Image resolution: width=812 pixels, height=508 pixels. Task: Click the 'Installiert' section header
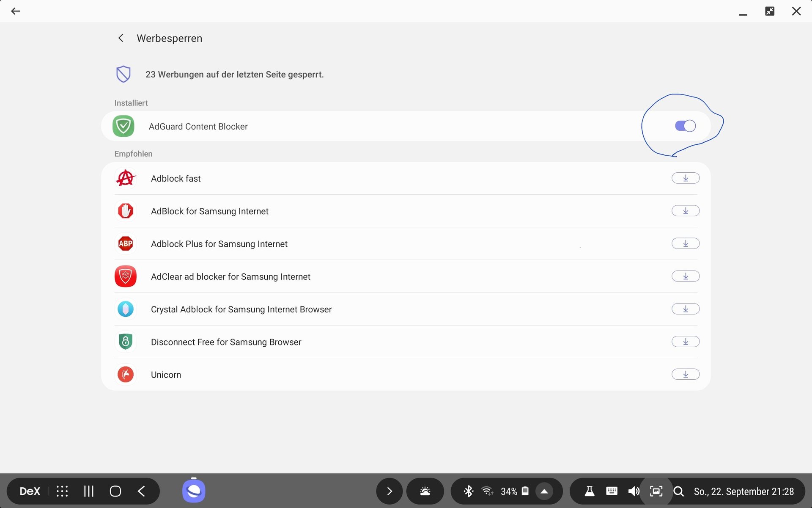point(131,103)
